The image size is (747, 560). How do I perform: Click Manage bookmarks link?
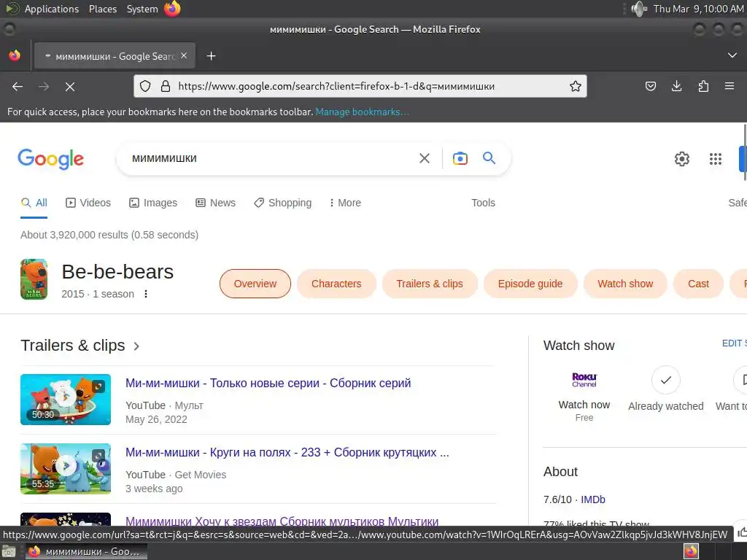pos(362,112)
